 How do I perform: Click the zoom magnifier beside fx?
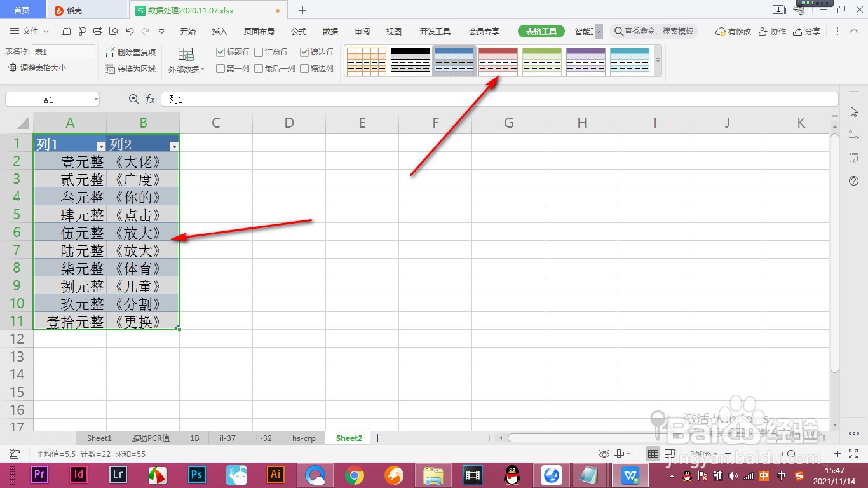133,99
